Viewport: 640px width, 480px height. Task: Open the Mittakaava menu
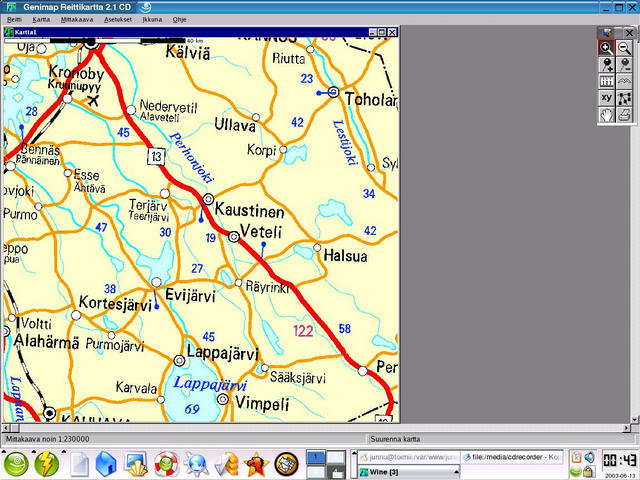(77, 19)
